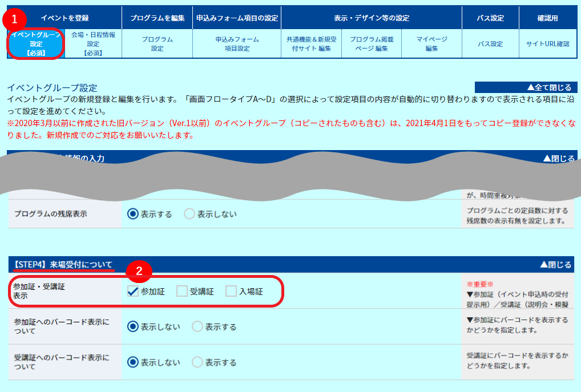Image resolution: width=581 pixels, height=392 pixels.
Task: Select 表示する for 受講証へのバーコード表示
Action: tap(197, 362)
